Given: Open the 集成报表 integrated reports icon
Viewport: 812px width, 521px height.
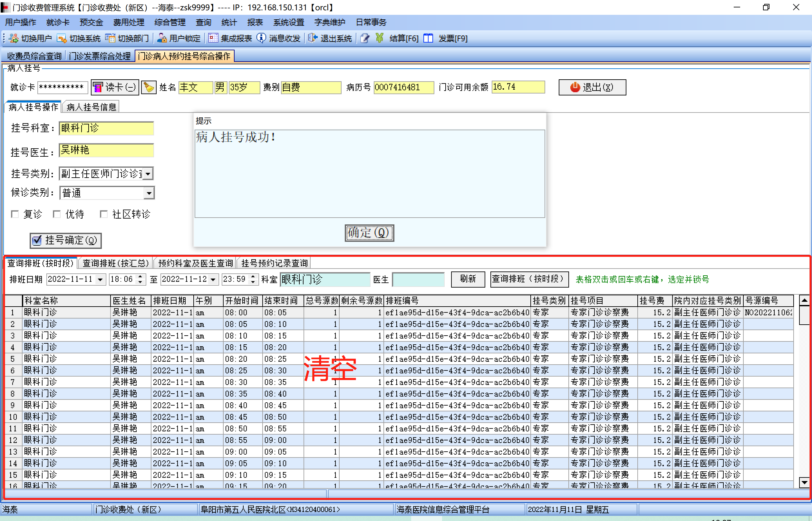Looking at the screenshot, I should (x=213, y=38).
